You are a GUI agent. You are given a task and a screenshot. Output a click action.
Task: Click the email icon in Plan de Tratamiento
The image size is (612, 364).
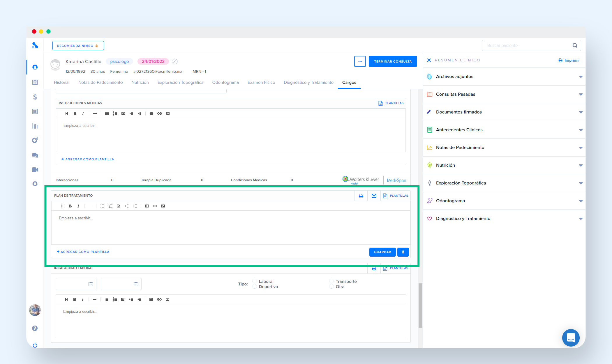[x=374, y=196]
